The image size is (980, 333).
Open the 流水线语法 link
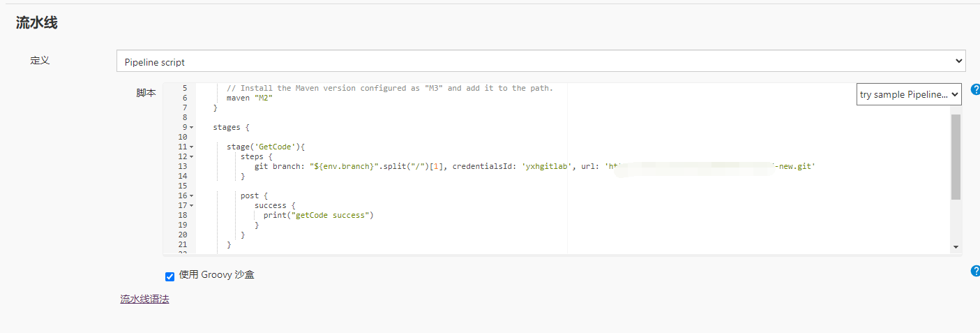pos(144,299)
